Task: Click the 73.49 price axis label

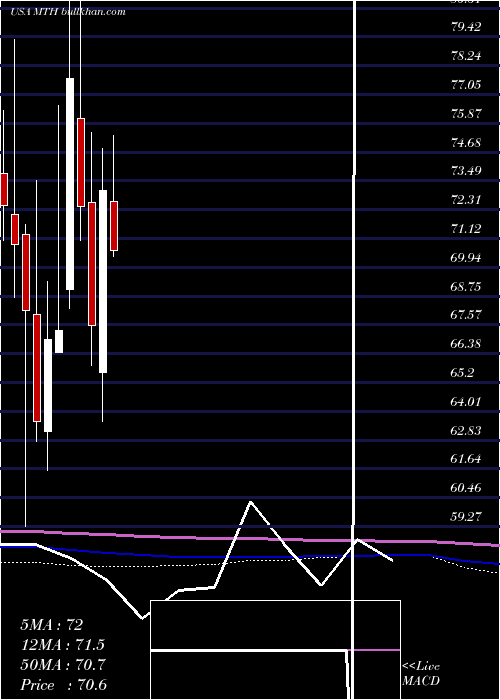Action: [x=466, y=171]
